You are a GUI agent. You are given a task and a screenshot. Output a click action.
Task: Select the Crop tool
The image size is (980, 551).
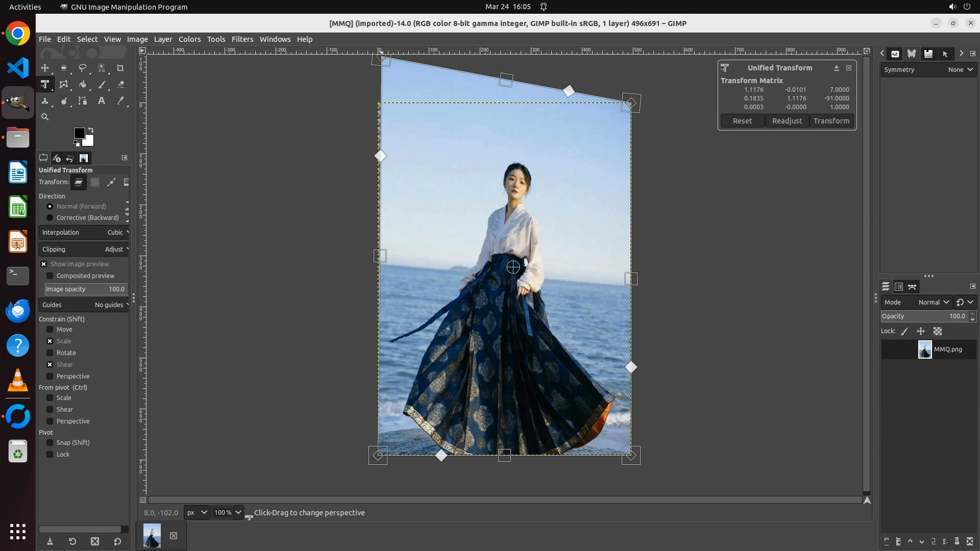pos(120,68)
